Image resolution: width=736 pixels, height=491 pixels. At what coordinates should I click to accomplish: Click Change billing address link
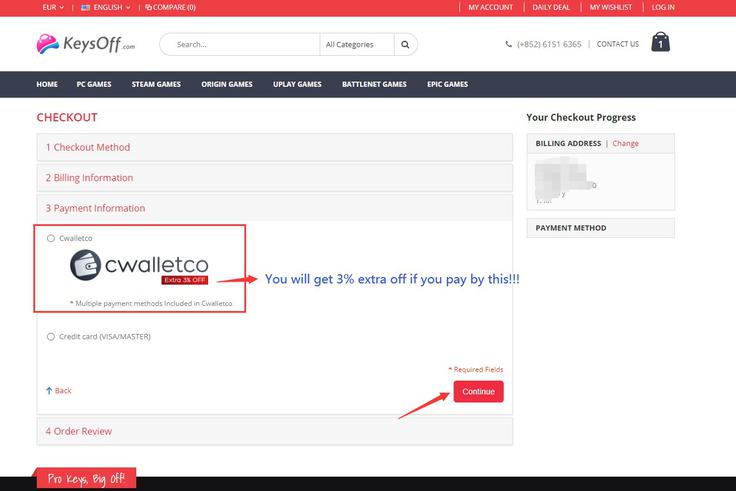click(x=625, y=143)
